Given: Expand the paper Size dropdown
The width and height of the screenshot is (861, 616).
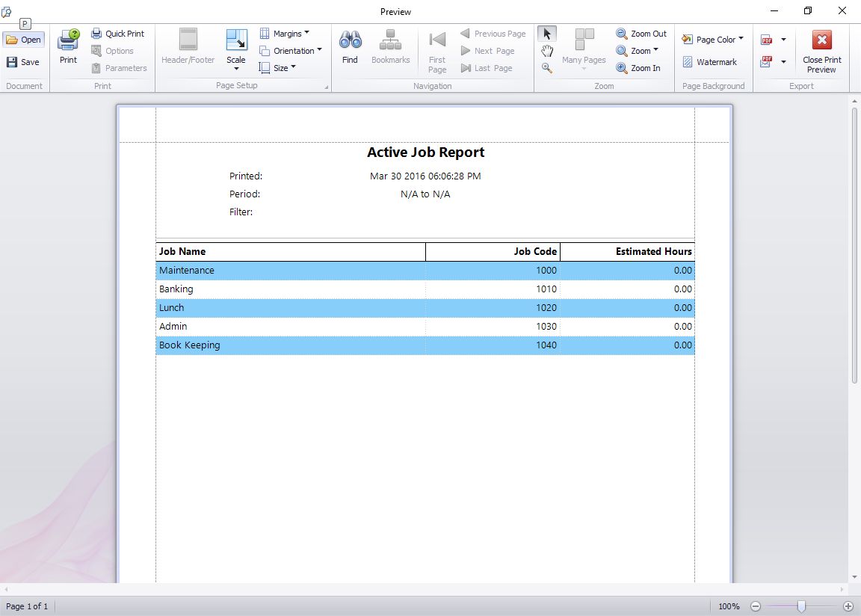Looking at the screenshot, I should point(278,68).
